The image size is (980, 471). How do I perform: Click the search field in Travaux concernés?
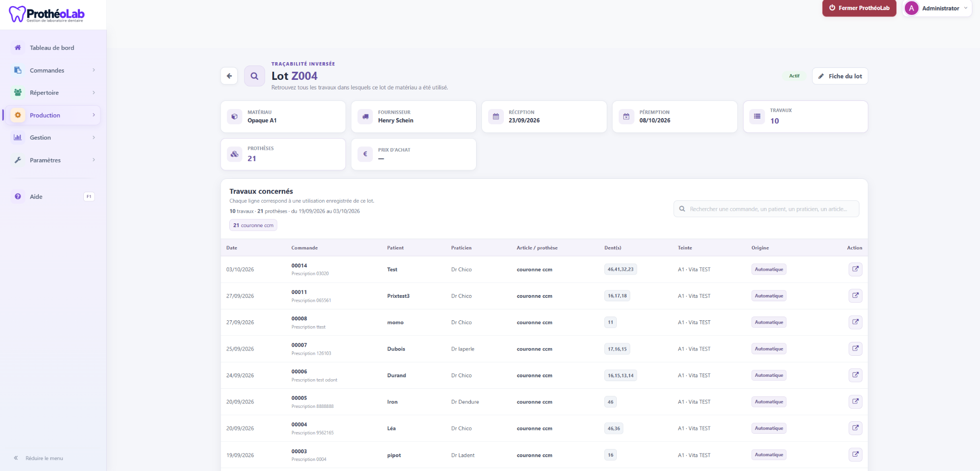tap(766, 209)
